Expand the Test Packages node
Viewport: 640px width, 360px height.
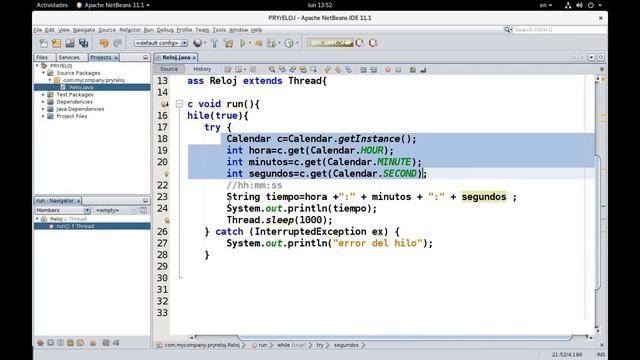(x=43, y=95)
